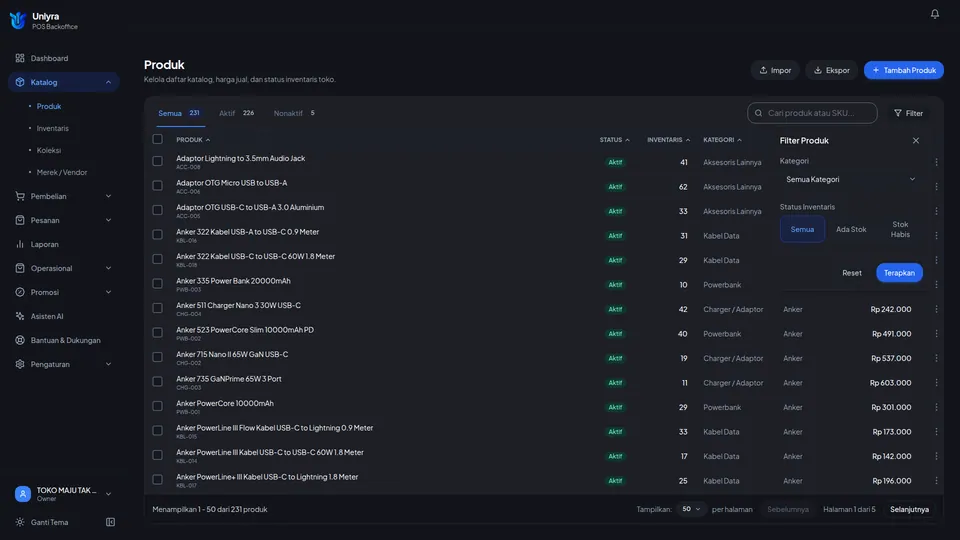960x540 pixels.
Task: Tick checkbox for Anker 715 Nano II 65W
Action: (x=157, y=357)
